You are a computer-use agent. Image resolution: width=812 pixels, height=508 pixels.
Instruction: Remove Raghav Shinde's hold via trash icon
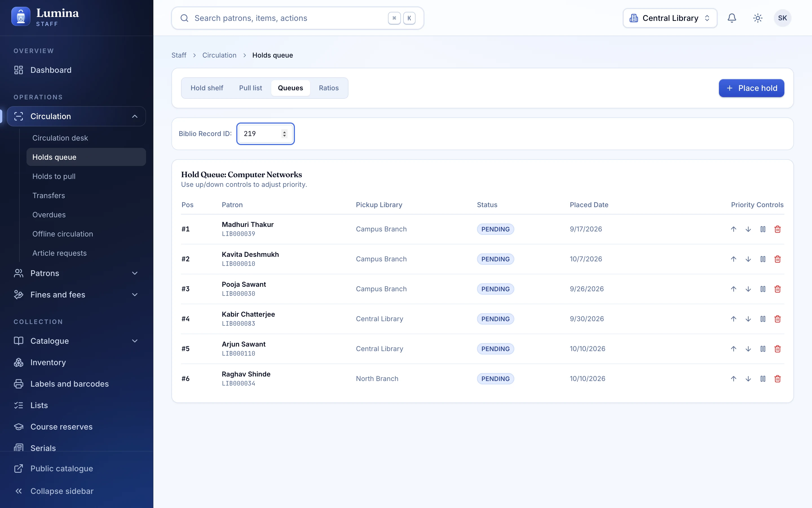coord(777,379)
